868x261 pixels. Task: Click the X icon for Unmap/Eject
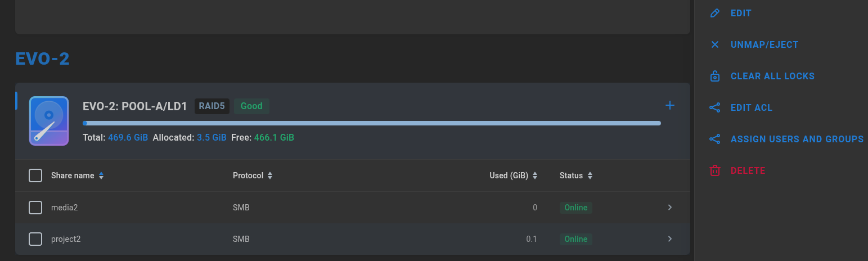pos(715,44)
